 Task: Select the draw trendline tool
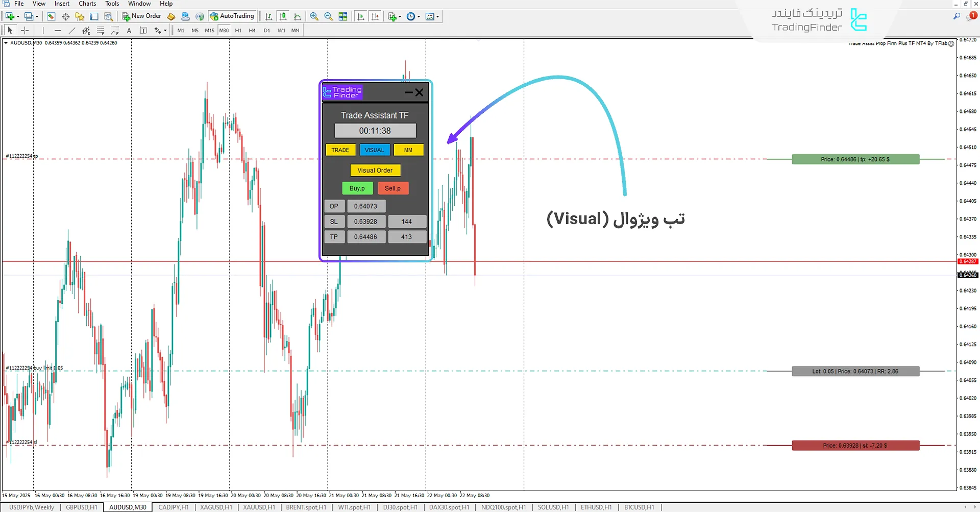[71, 31]
